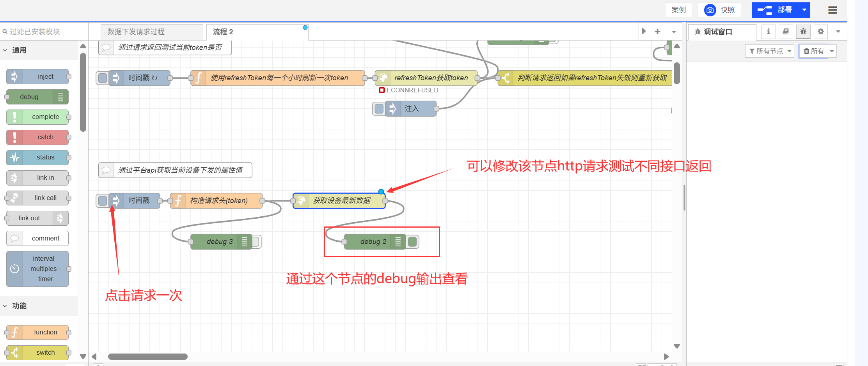The height and width of the screenshot is (366, 868).
Task: Open the help book sidebar icon
Action: click(786, 32)
